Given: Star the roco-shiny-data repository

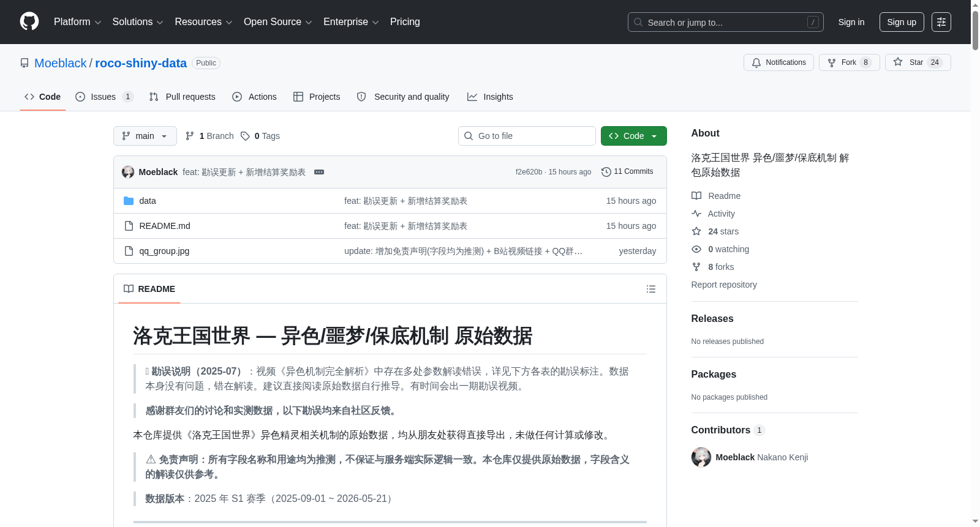Looking at the screenshot, I should [918, 62].
